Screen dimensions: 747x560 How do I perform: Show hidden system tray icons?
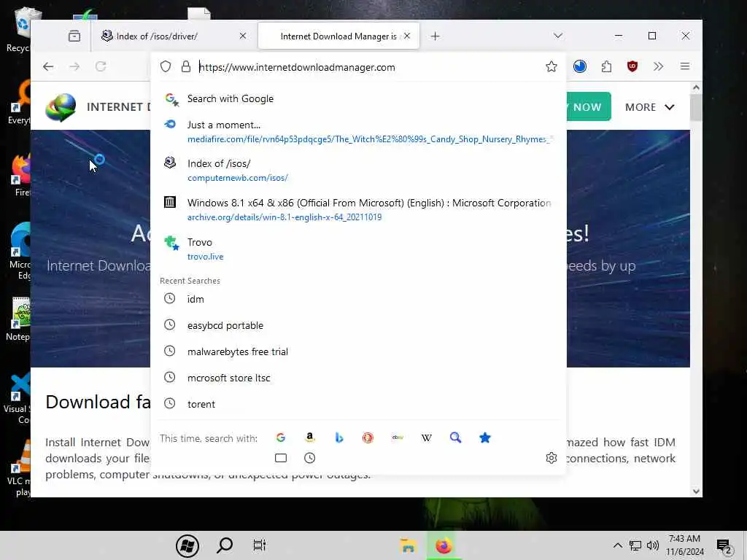tap(617, 545)
